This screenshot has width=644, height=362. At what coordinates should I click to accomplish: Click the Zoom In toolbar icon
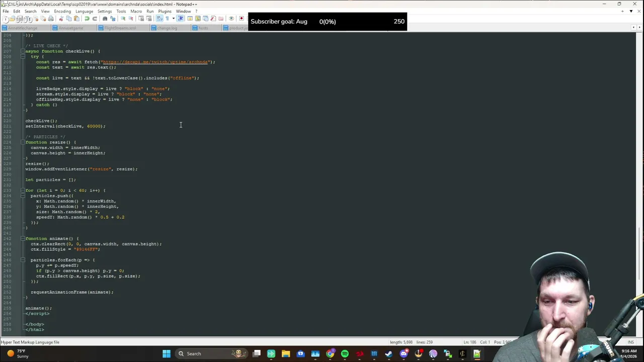(x=123, y=19)
